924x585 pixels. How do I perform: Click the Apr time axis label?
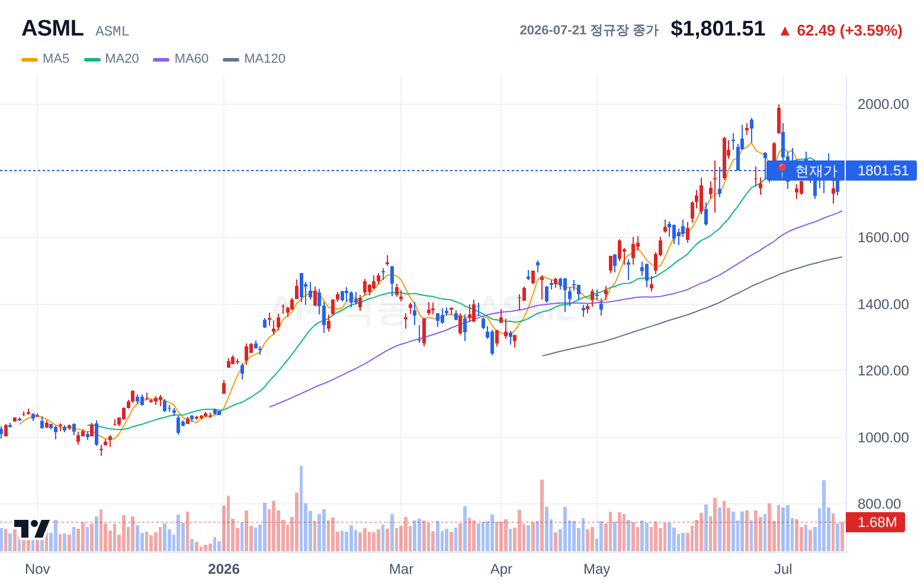click(x=501, y=569)
